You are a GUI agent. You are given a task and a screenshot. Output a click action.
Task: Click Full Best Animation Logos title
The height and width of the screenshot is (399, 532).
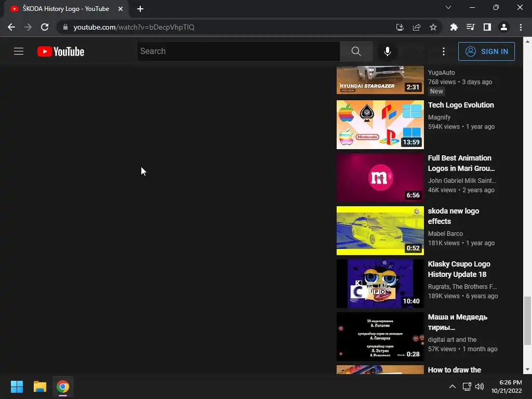point(461,163)
